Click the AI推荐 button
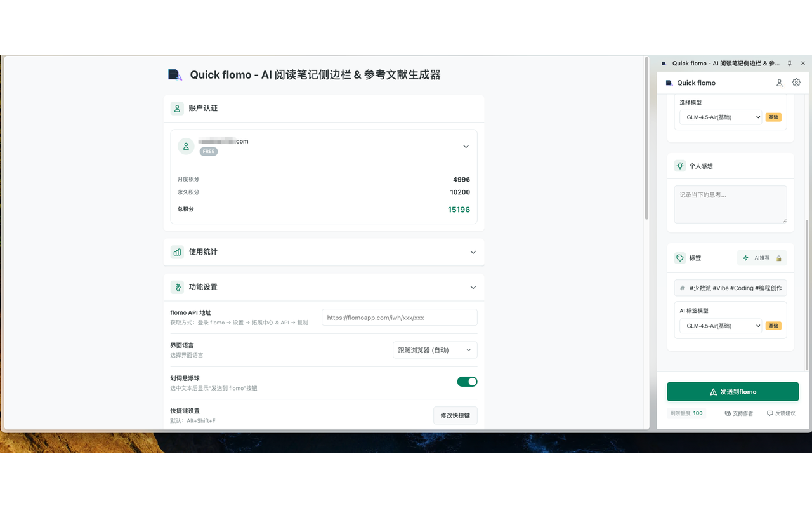This screenshot has width=812, height=508. tap(762, 258)
